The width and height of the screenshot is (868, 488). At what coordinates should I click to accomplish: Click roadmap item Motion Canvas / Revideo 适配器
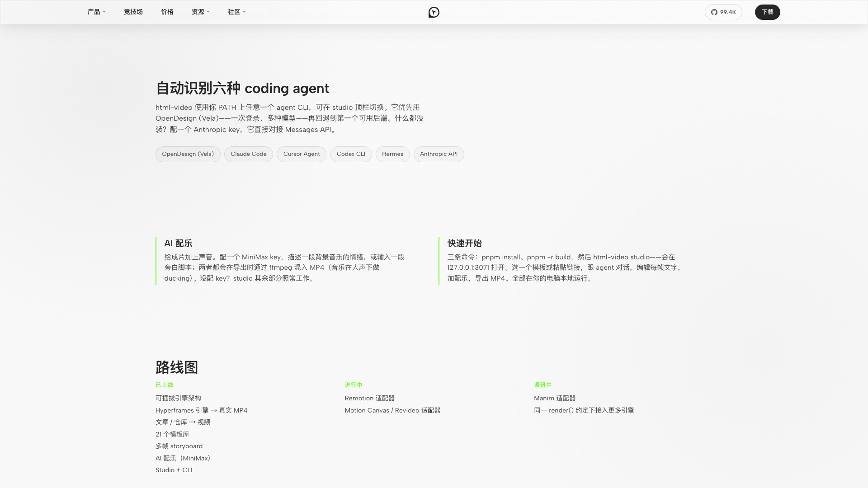tap(392, 410)
